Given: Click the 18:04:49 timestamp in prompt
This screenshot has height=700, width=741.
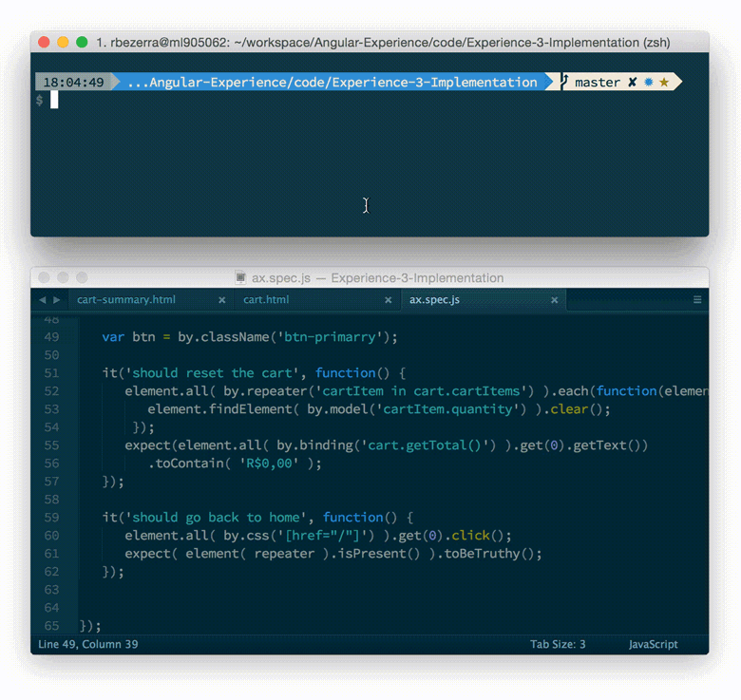Looking at the screenshot, I should point(73,83).
